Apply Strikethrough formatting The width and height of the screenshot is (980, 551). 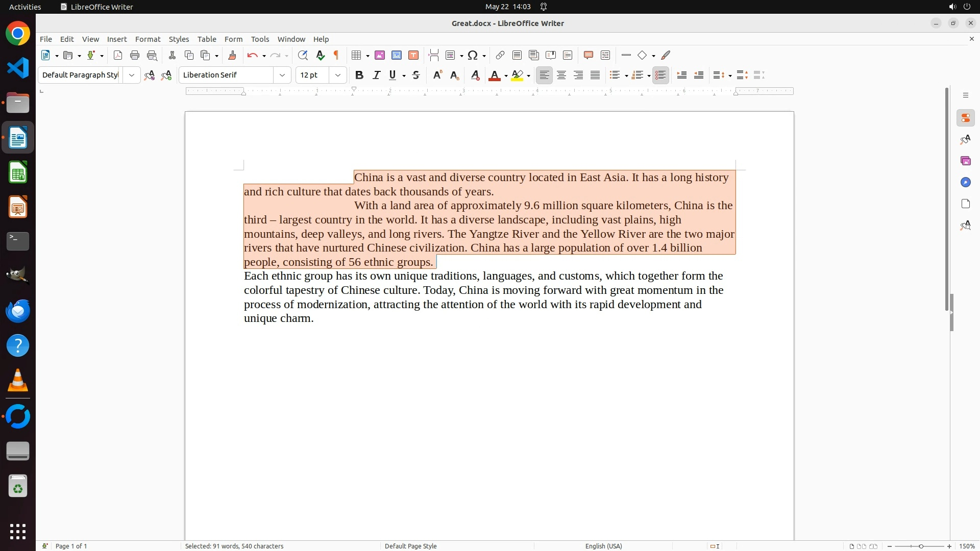point(416,76)
